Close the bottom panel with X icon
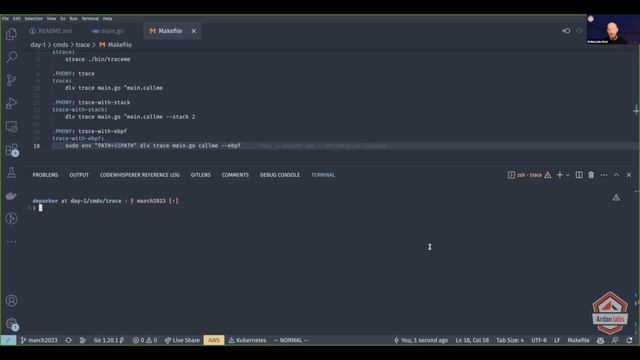Viewport: 640px width, 360px height. pos(629,175)
